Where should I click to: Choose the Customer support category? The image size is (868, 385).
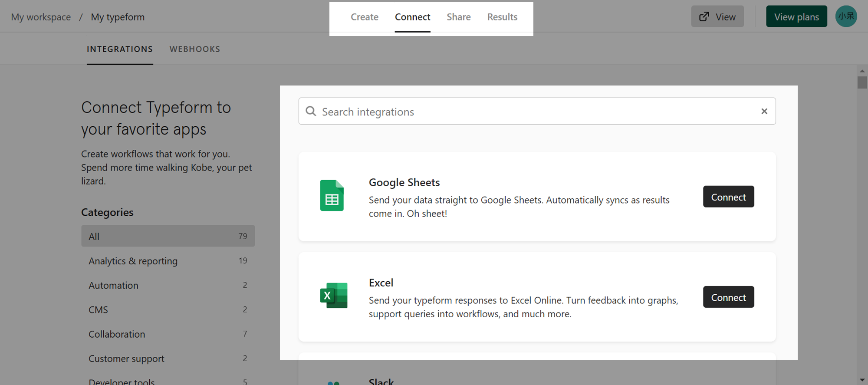point(168,359)
